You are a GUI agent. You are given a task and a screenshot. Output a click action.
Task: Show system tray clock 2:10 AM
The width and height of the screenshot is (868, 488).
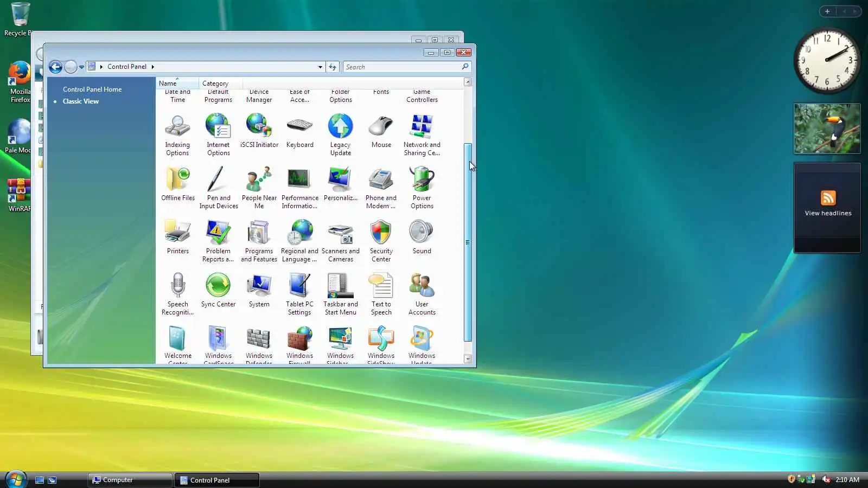coord(847,480)
